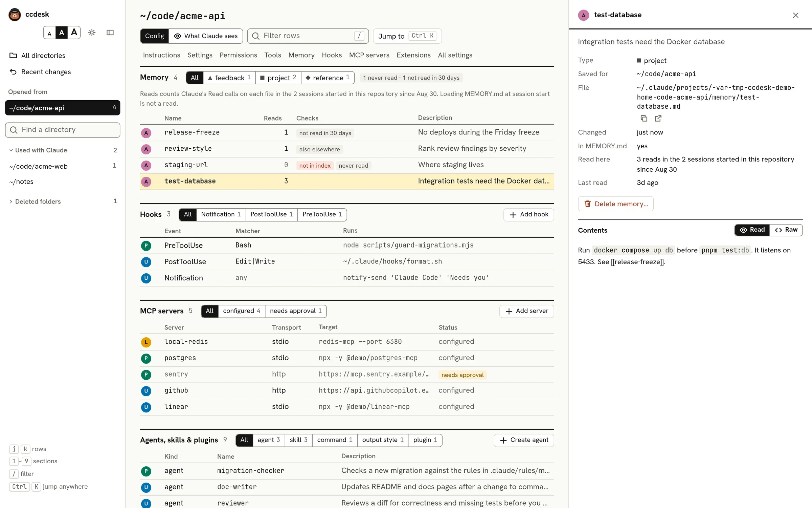This screenshot has height=508, width=812.
Task: Switch to What Claude sees view
Action: [206, 36]
